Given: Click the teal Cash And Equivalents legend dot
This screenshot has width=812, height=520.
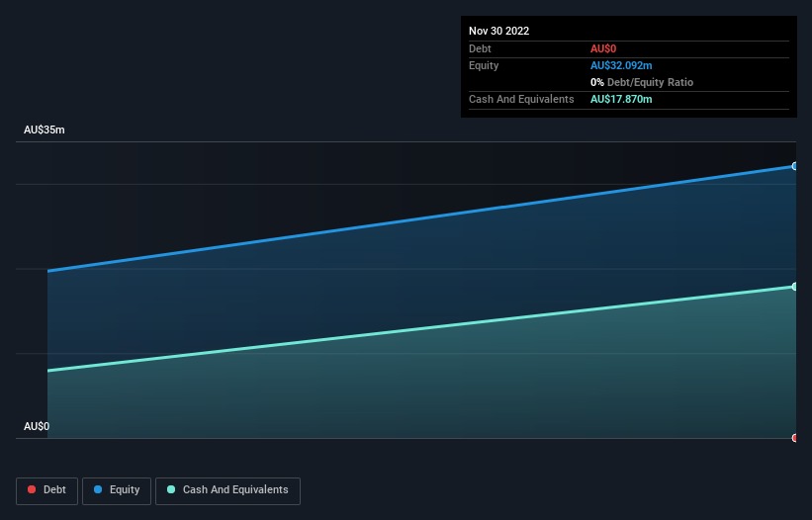Looking at the screenshot, I should point(171,489).
